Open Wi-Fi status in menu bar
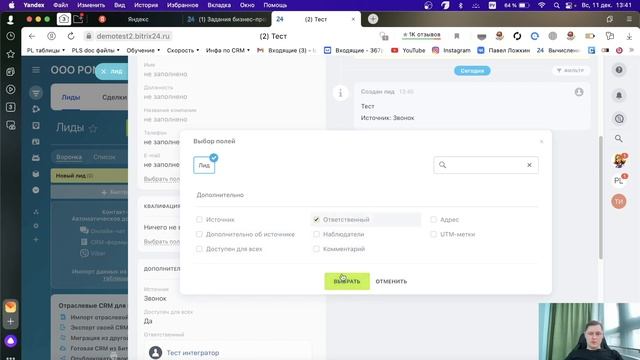 542,5
